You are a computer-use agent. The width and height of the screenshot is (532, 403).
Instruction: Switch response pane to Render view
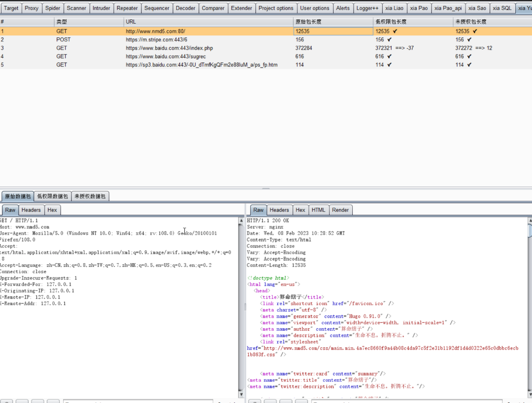pyautogui.click(x=340, y=210)
